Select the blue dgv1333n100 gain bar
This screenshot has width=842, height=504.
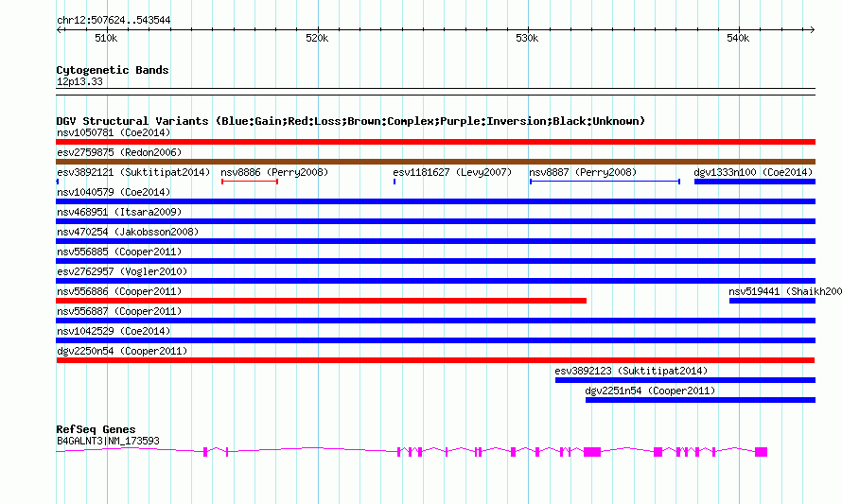coord(754,182)
